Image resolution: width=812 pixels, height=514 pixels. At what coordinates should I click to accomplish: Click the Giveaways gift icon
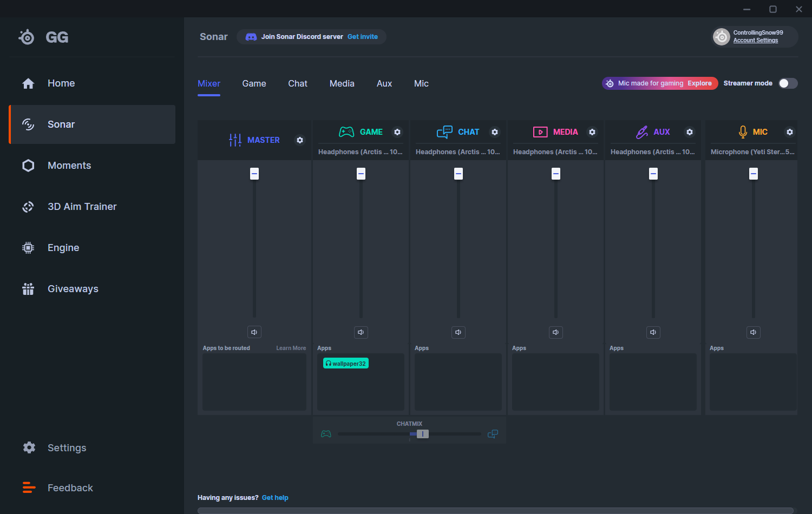click(x=28, y=289)
